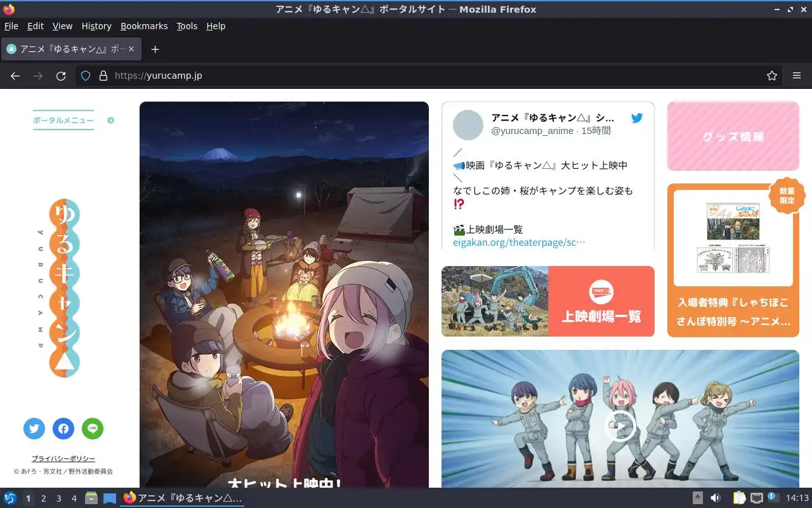This screenshot has height=508, width=812.
Task: Open the Firefox hamburger menu
Action: 797,76
